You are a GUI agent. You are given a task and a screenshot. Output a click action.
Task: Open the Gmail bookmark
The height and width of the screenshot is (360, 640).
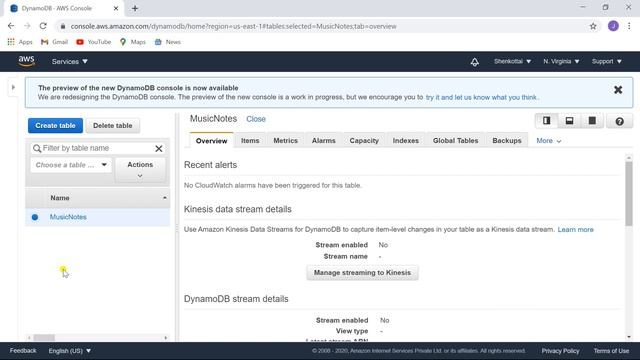tap(54, 42)
